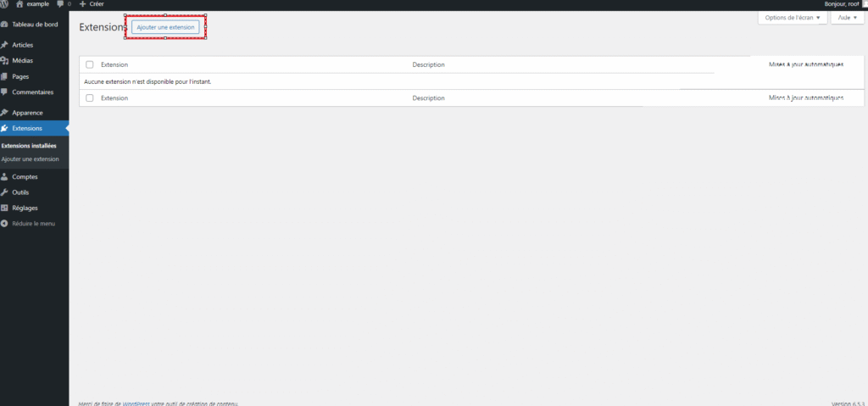Click the WordPress logo icon
Screen dimensions: 868x406
pos(5,4)
